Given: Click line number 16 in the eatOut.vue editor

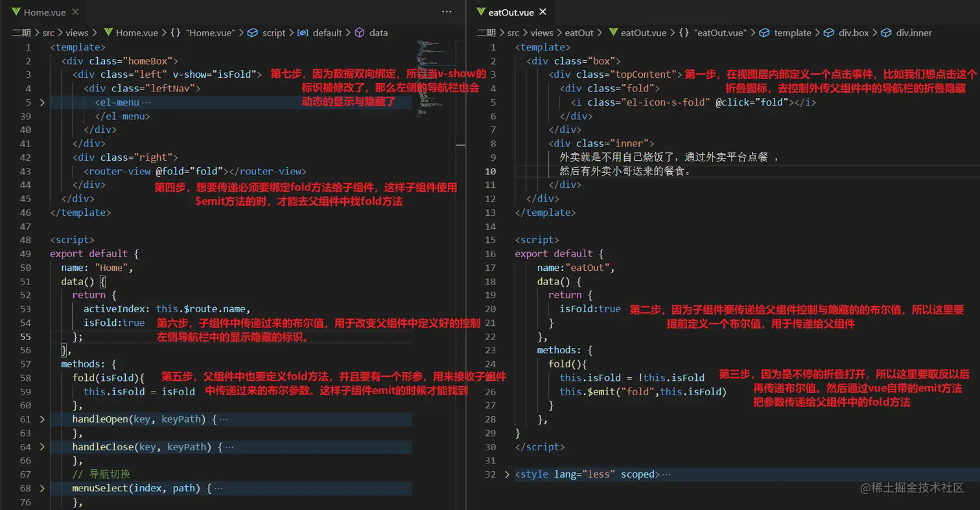Looking at the screenshot, I should point(490,254).
